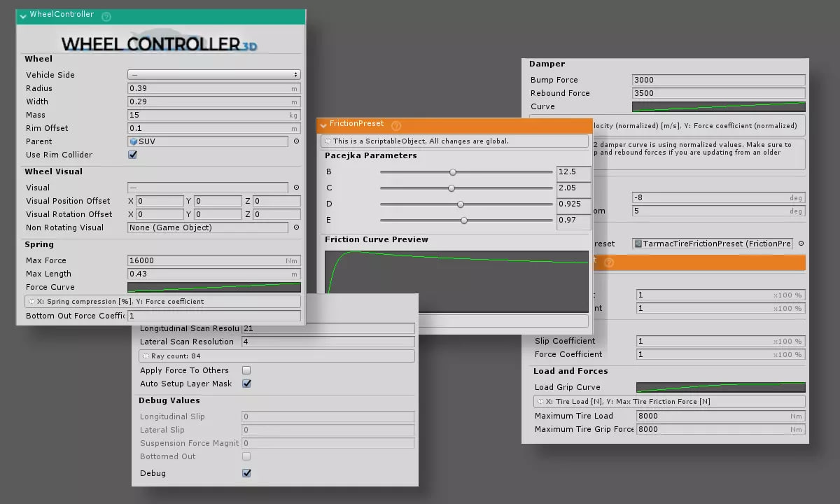Click the help icon on the orange header bar

click(608, 262)
